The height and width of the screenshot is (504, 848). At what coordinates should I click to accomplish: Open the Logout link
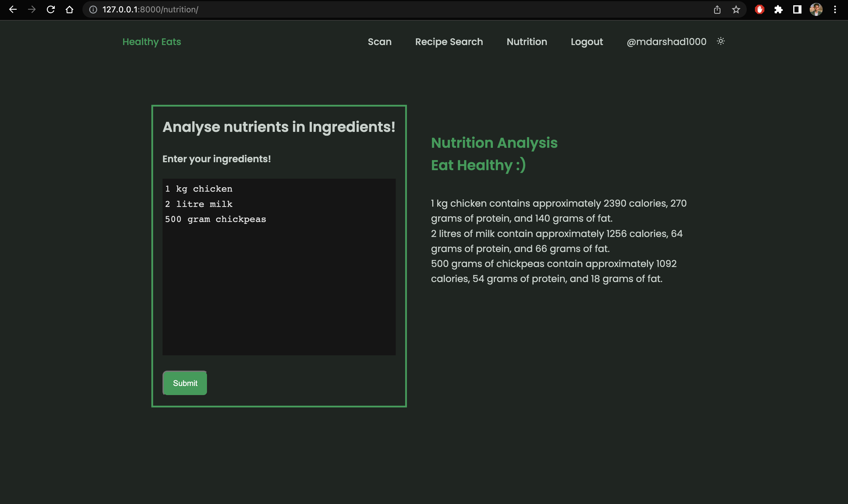click(x=586, y=42)
